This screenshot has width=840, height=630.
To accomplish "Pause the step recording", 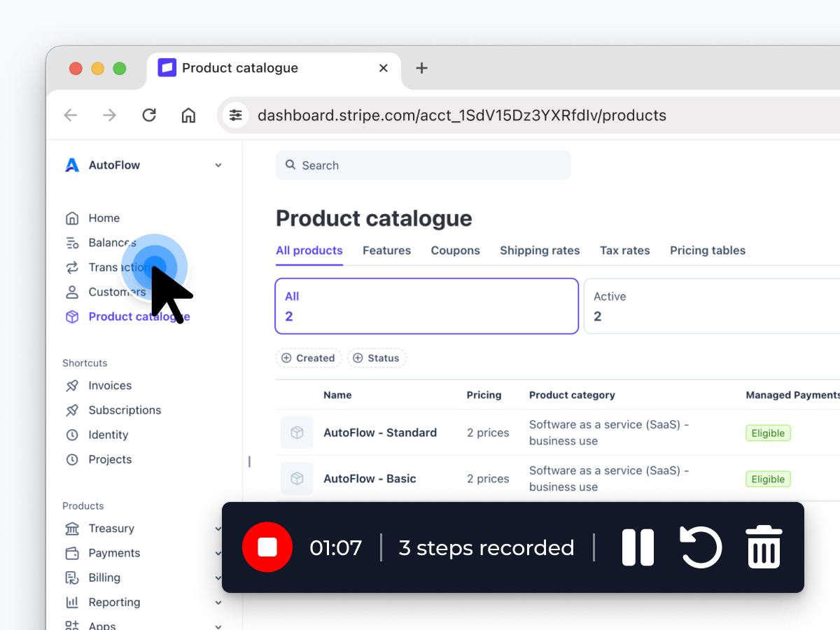I will tap(638, 547).
